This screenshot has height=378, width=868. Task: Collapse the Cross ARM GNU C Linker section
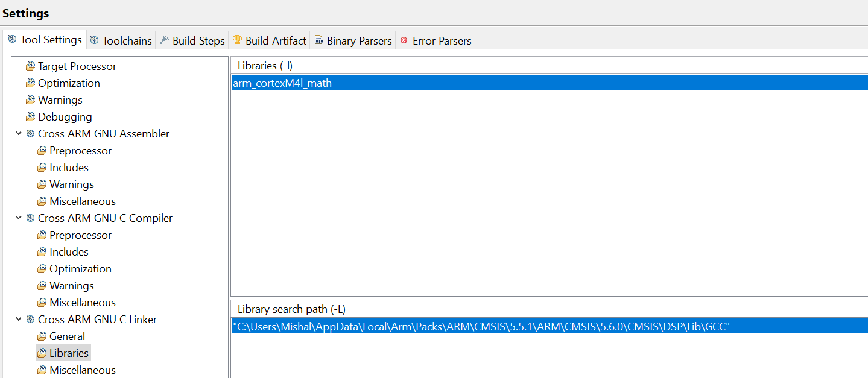click(x=19, y=319)
